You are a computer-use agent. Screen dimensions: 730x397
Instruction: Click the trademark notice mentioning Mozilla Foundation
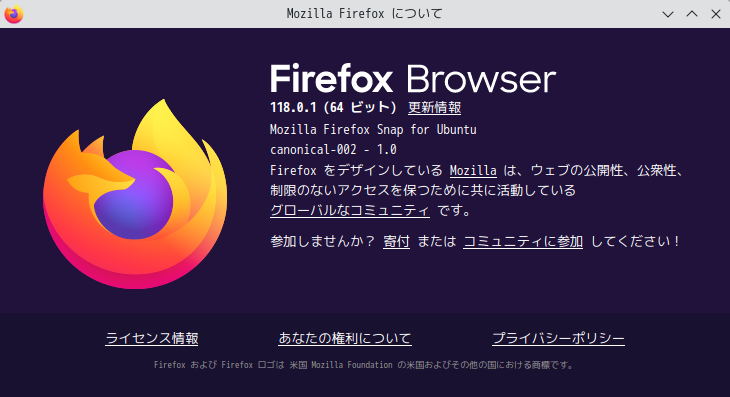[x=364, y=365]
